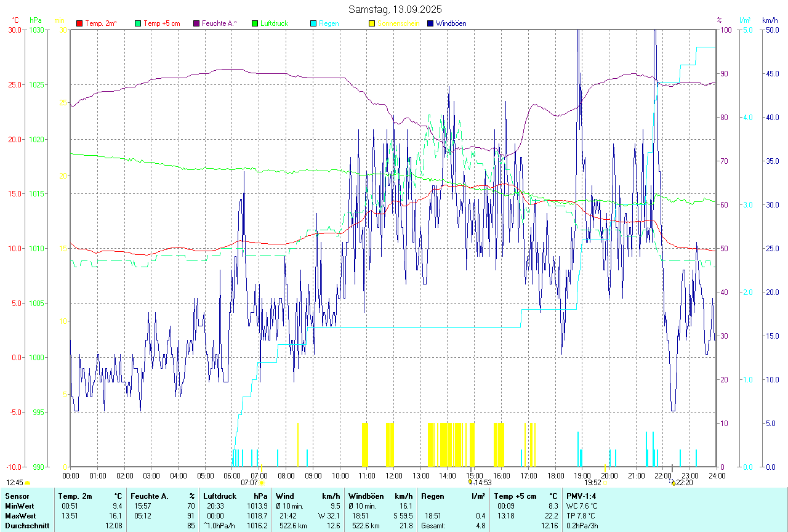Screen dimensions: 788x532
Task: Click the red Temp. 2m legend swatch
Action: (79, 23)
